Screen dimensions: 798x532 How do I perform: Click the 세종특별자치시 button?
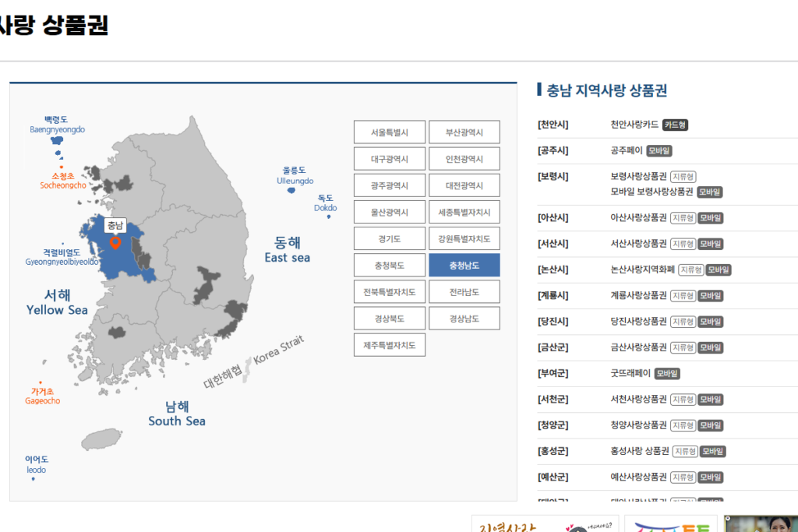464,212
